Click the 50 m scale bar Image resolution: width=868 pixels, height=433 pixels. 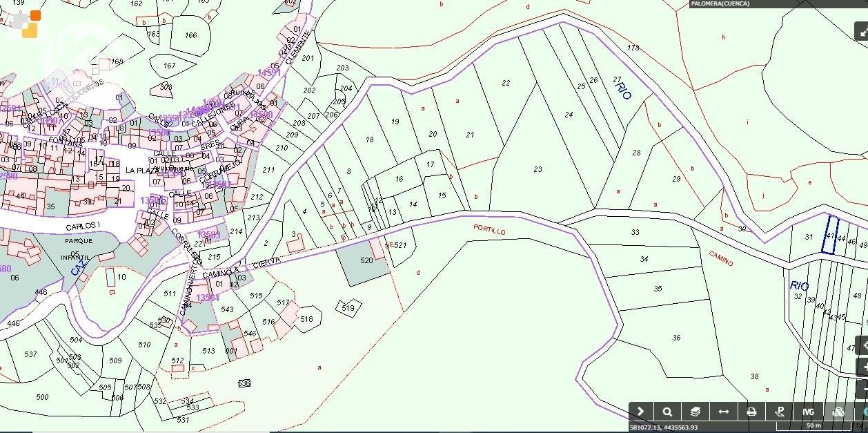[813, 427]
